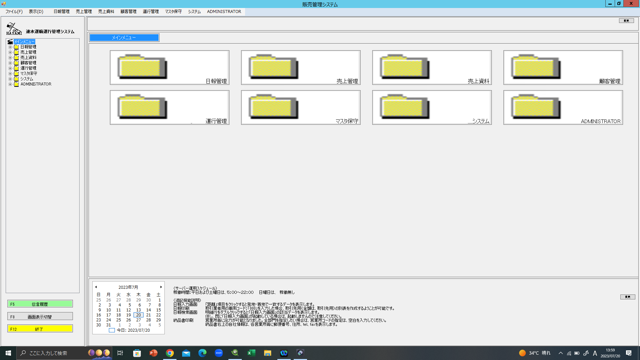Open the システム folder tile
The height and width of the screenshot is (360, 640).
(432, 108)
